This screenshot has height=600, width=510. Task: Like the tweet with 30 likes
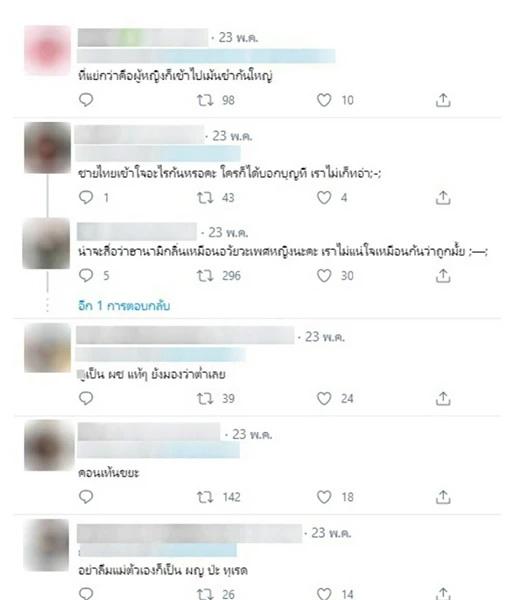(x=324, y=276)
